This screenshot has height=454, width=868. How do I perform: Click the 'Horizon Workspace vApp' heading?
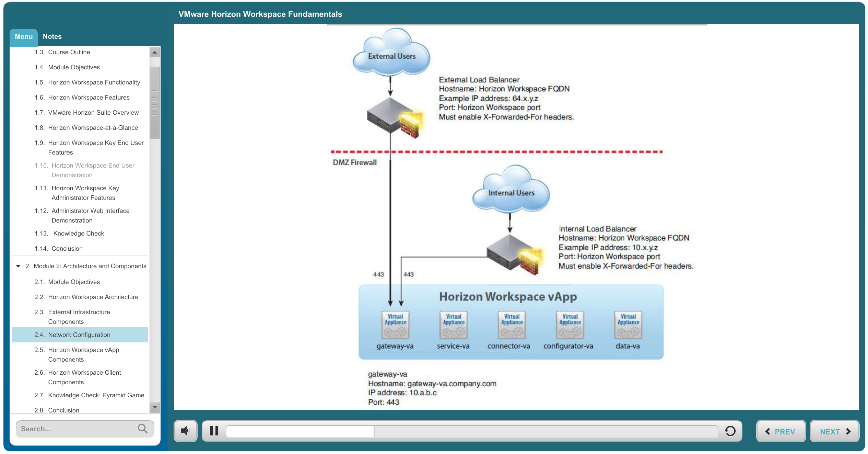coord(508,297)
